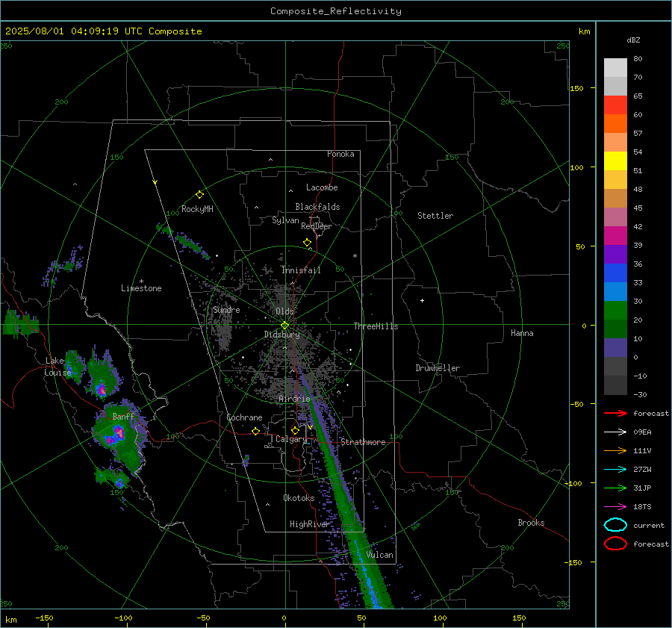
Task: Select the Sundre label
Action: pyautogui.click(x=226, y=310)
